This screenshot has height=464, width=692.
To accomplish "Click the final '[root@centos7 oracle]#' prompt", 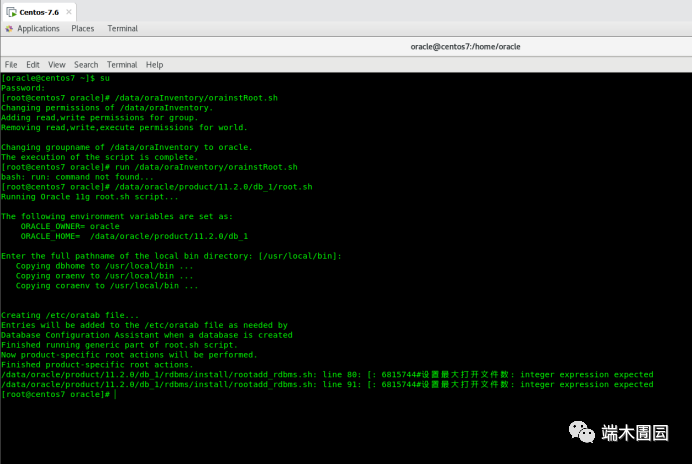I will (56, 394).
